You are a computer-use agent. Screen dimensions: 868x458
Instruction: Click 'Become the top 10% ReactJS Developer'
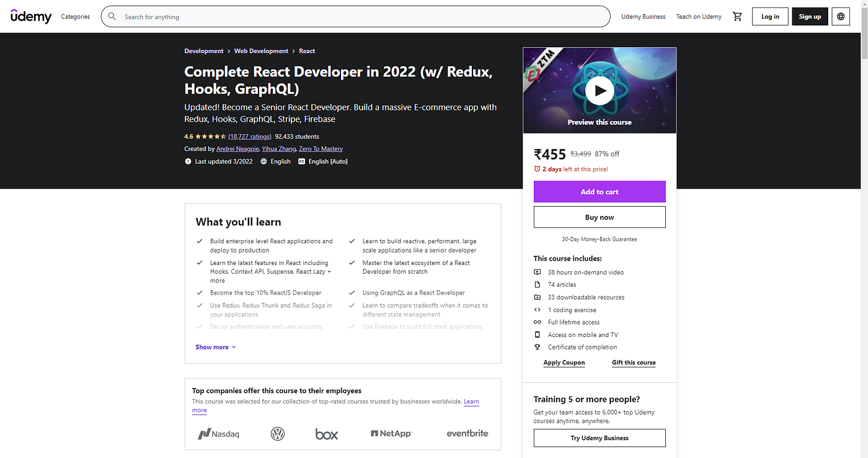click(265, 293)
